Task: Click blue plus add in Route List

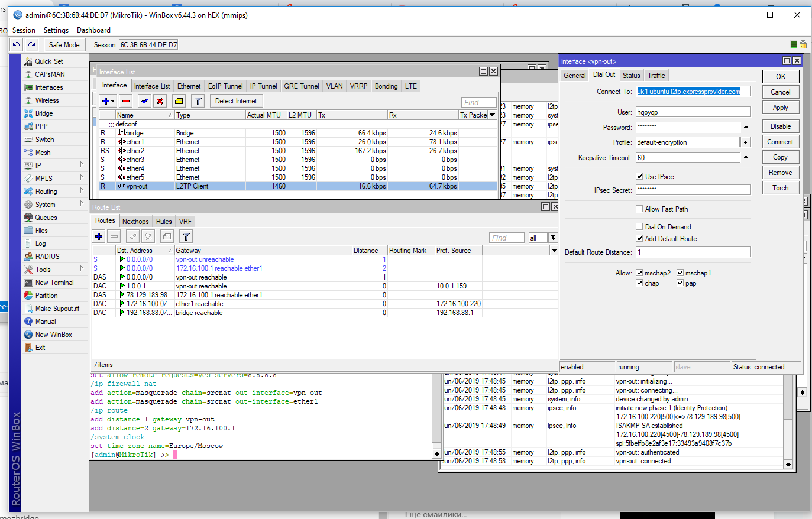Action: click(99, 236)
